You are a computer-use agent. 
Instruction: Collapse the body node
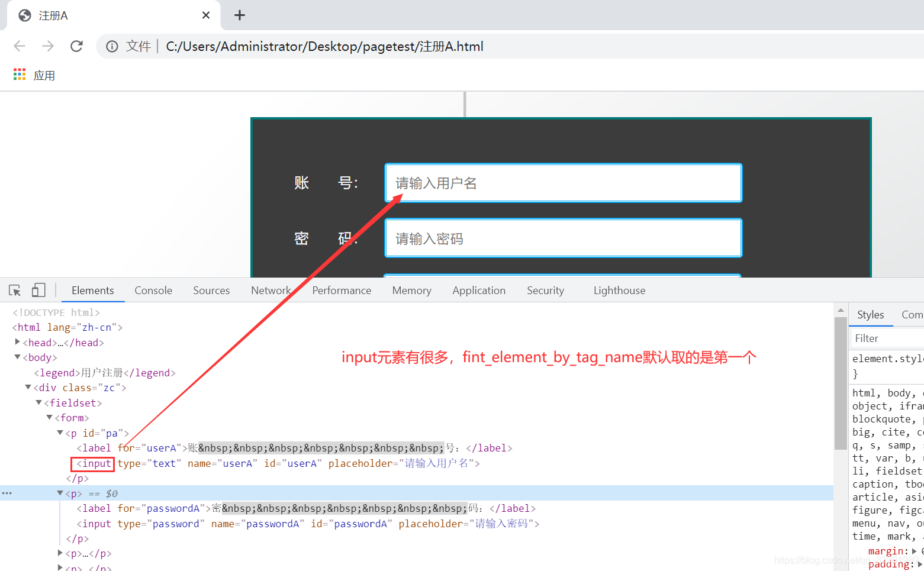click(x=17, y=357)
